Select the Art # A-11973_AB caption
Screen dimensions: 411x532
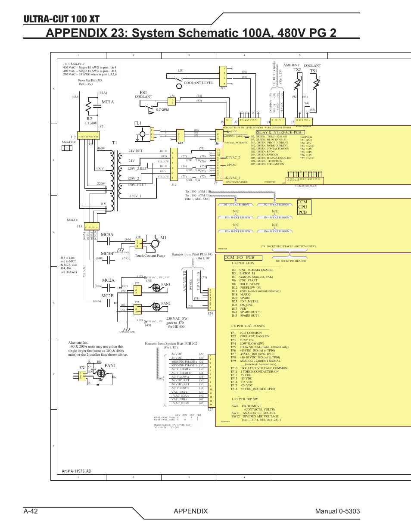pos(76,471)
